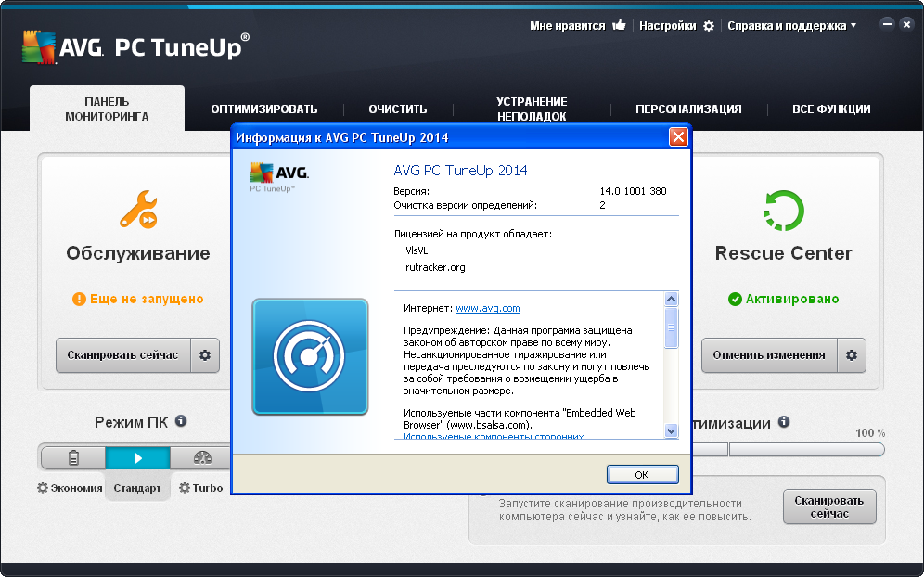Image resolution: width=924 pixels, height=577 pixels.
Task: Click the scrollbar thumb in the info text
Action: [x=671, y=327]
